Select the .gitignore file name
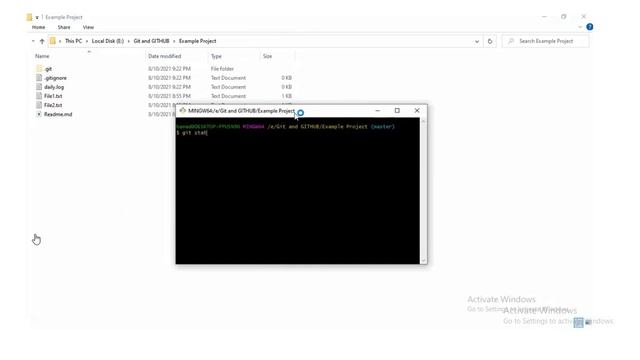This screenshot has width=640, height=360. click(x=55, y=78)
